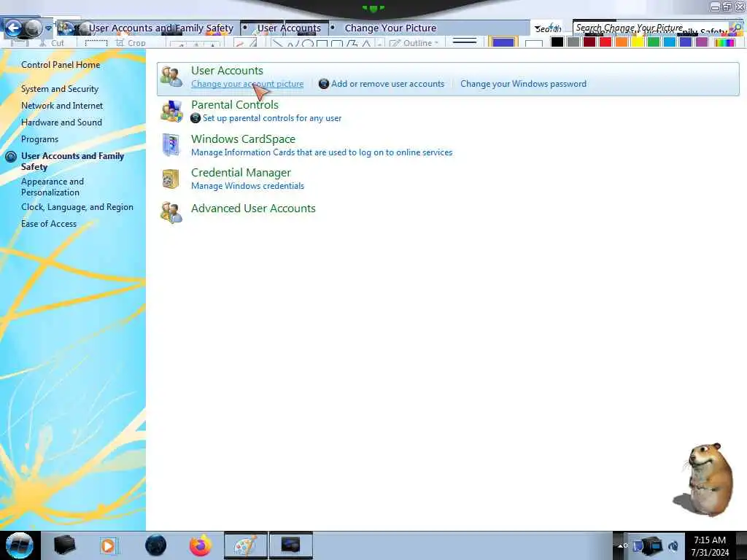Click the taskbar clock showing 7:15 AM
747x560 pixels.
click(710, 545)
